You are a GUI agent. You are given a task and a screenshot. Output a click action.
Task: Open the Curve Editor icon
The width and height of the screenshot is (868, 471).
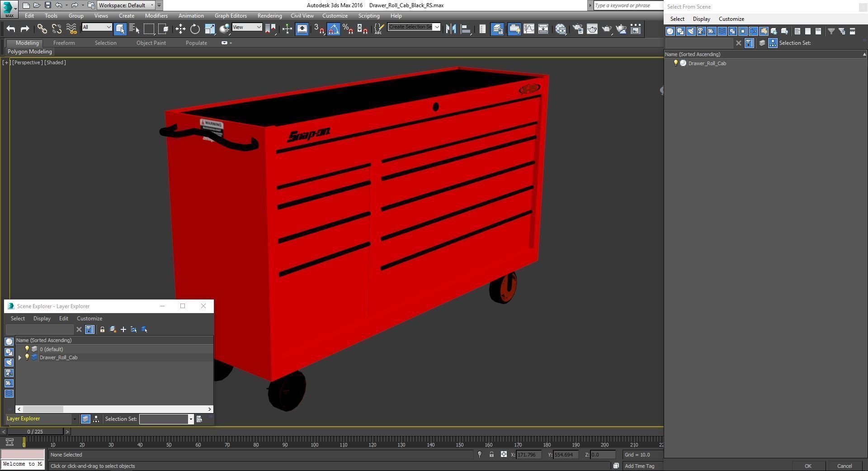coord(528,29)
